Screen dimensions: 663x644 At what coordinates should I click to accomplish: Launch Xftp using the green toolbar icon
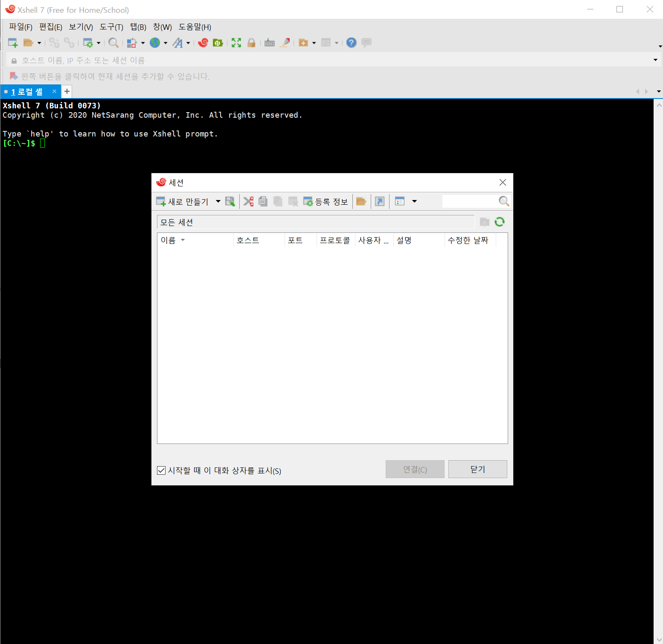(x=218, y=43)
